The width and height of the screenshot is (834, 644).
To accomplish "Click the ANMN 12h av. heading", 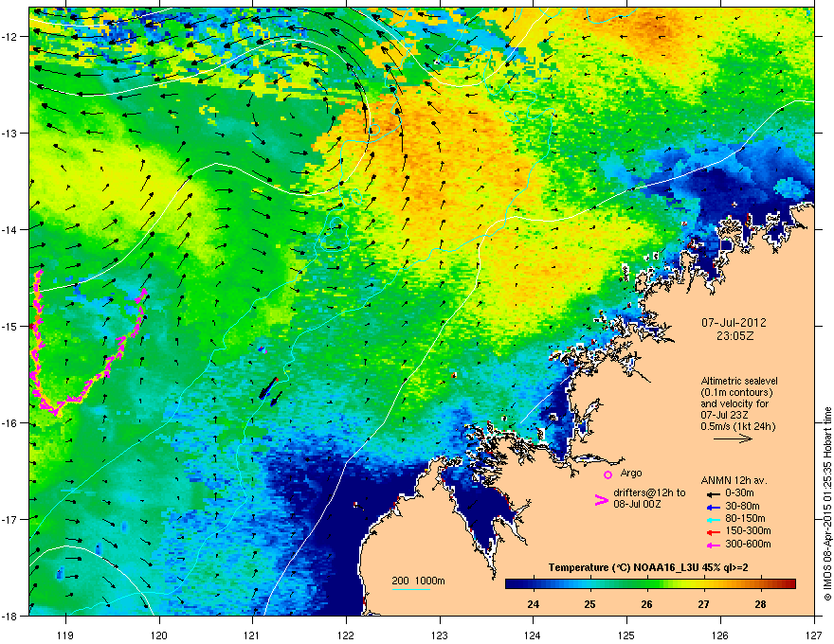I will pos(734,480).
